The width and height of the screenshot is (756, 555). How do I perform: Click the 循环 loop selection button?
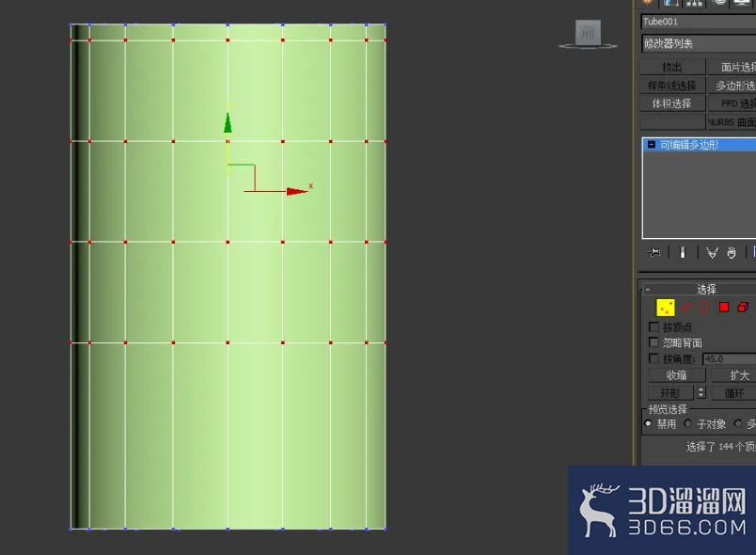click(733, 393)
